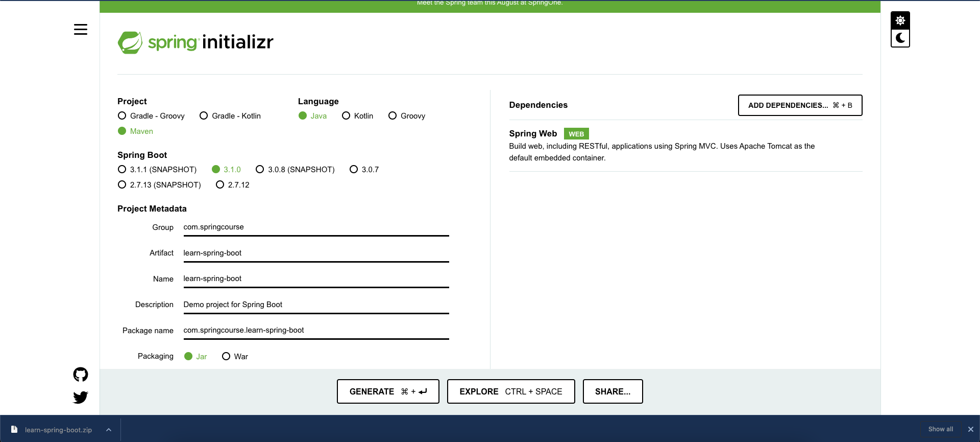Edit the Artifact field
The image size is (980, 442).
(316, 253)
